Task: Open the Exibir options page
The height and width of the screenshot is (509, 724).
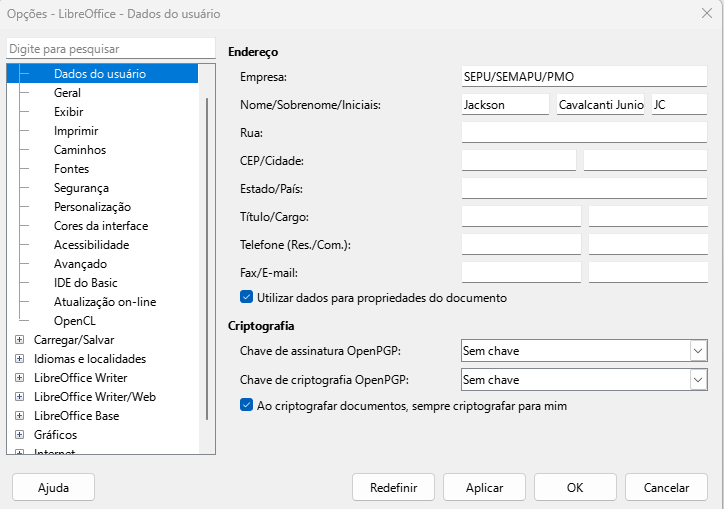Action: (x=68, y=112)
